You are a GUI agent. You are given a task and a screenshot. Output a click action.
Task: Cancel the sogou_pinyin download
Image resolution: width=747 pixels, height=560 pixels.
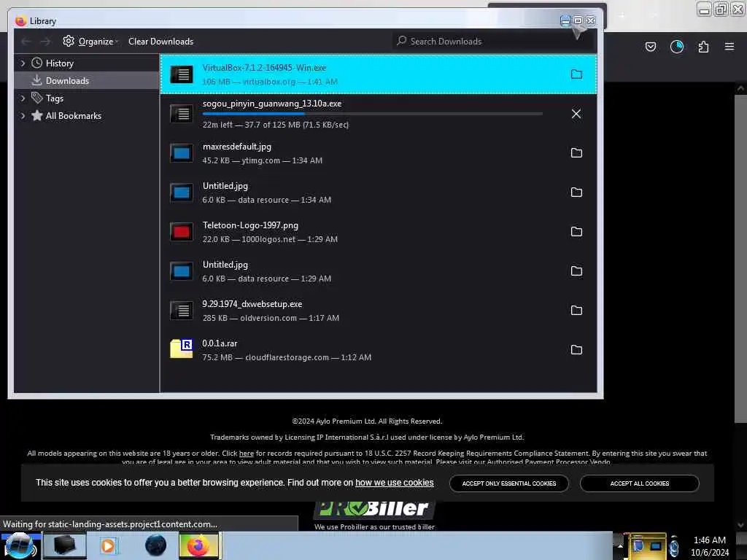(x=576, y=114)
